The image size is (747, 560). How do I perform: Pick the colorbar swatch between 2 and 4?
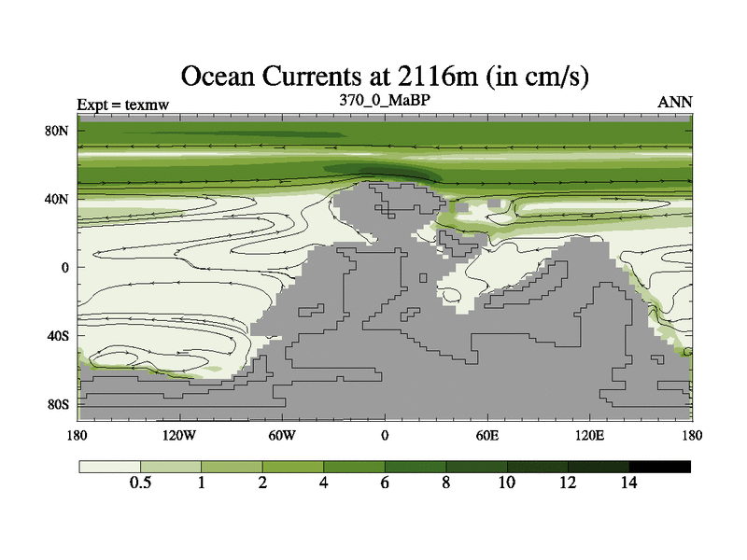click(x=292, y=466)
